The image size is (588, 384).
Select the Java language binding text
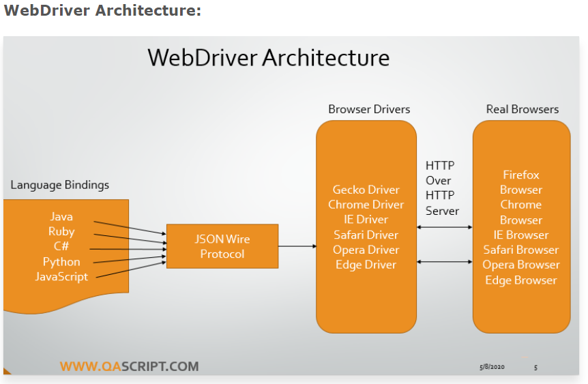[x=61, y=217]
